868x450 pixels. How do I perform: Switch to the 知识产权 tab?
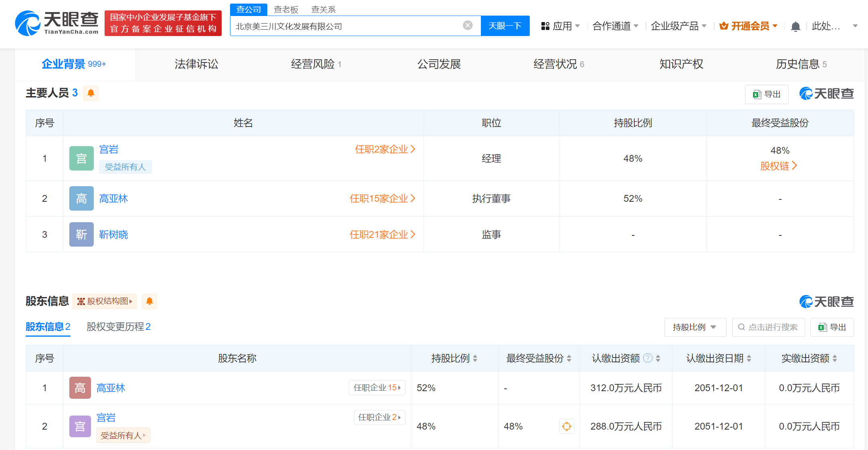[681, 64]
